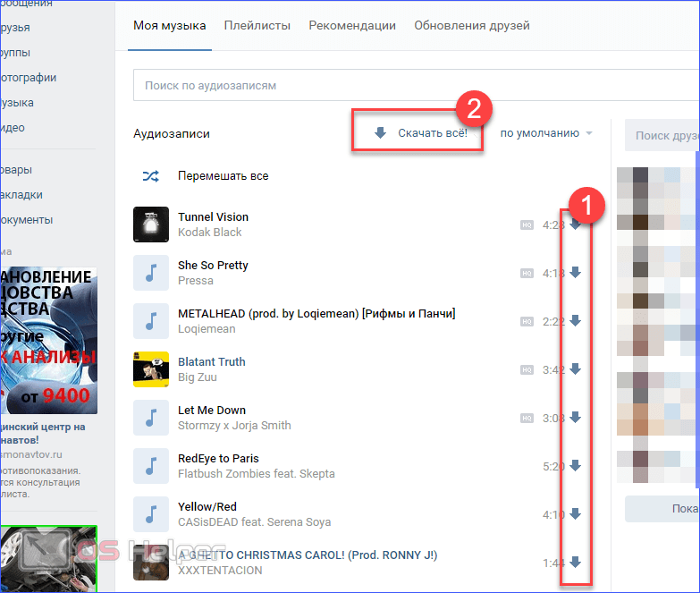Switch to the Обновления друзей tab
Viewport: 700px width, 593px height.
tap(472, 25)
